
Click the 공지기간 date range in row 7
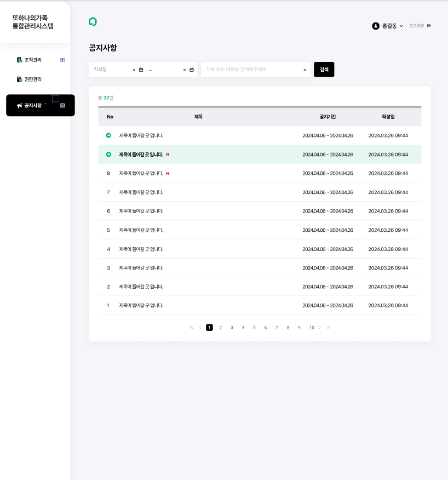[x=328, y=192]
